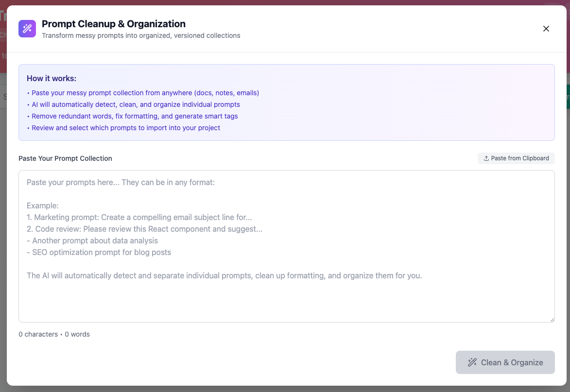
Task: Close the Prompt Cleanup dialog
Action: coord(546,29)
